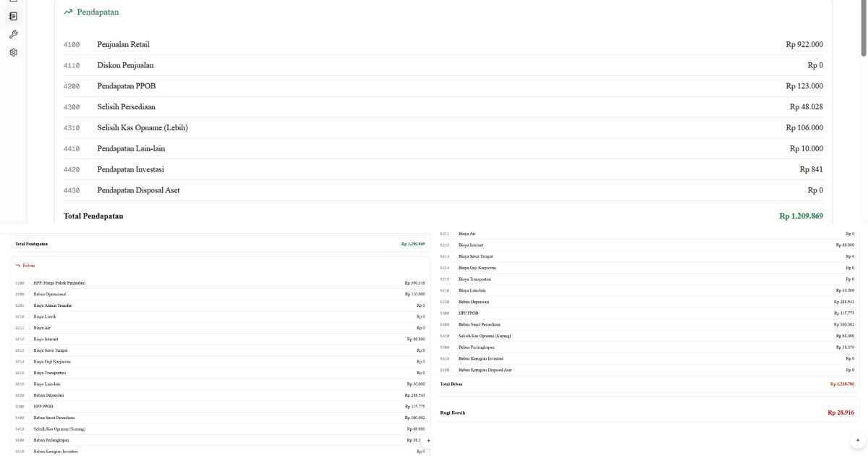Click the green trend-up icon beside Pendapatan

tap(68, 12)
